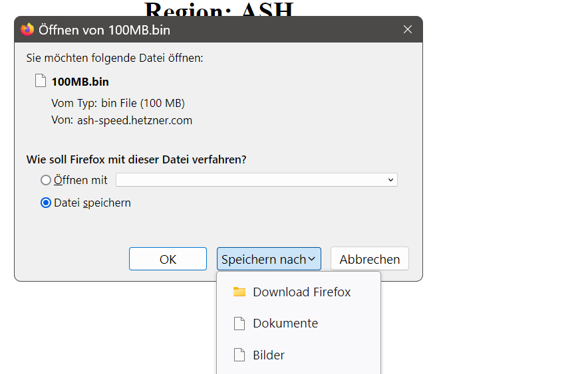Screen dimensions: 588x374
Task: Confirm the dialog with OK
Action: point(168,259)
